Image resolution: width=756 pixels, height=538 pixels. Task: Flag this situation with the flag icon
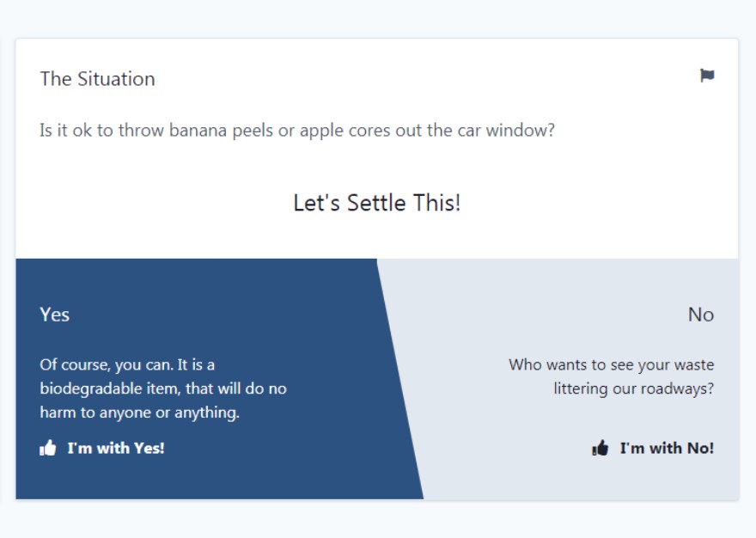707,76
